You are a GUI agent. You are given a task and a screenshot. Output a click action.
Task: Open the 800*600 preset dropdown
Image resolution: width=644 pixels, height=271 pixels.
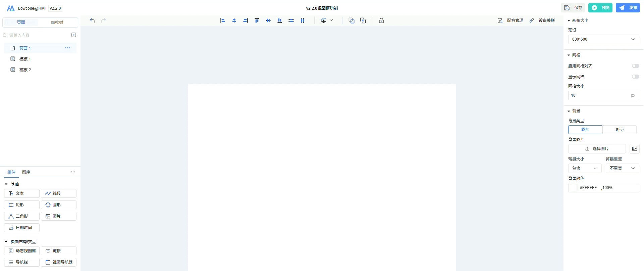tap(603, 39)
